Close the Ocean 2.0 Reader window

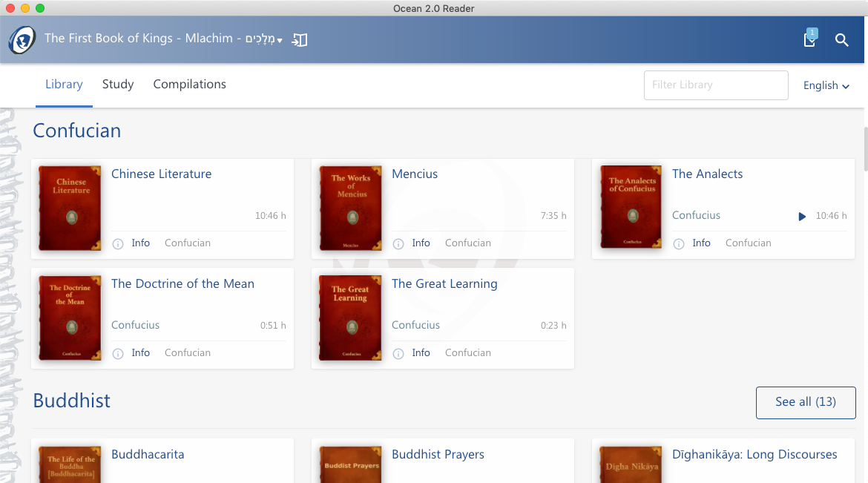(x=10, y=8)
